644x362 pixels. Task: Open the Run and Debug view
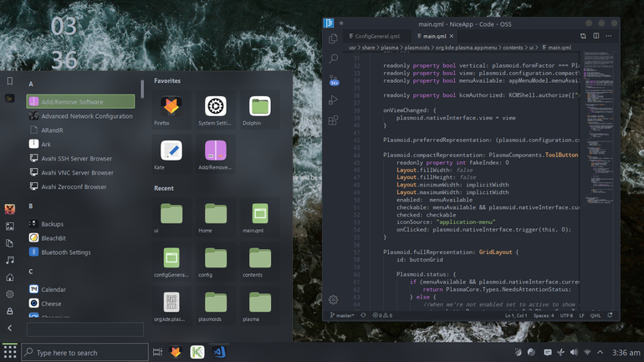point(334,99)
